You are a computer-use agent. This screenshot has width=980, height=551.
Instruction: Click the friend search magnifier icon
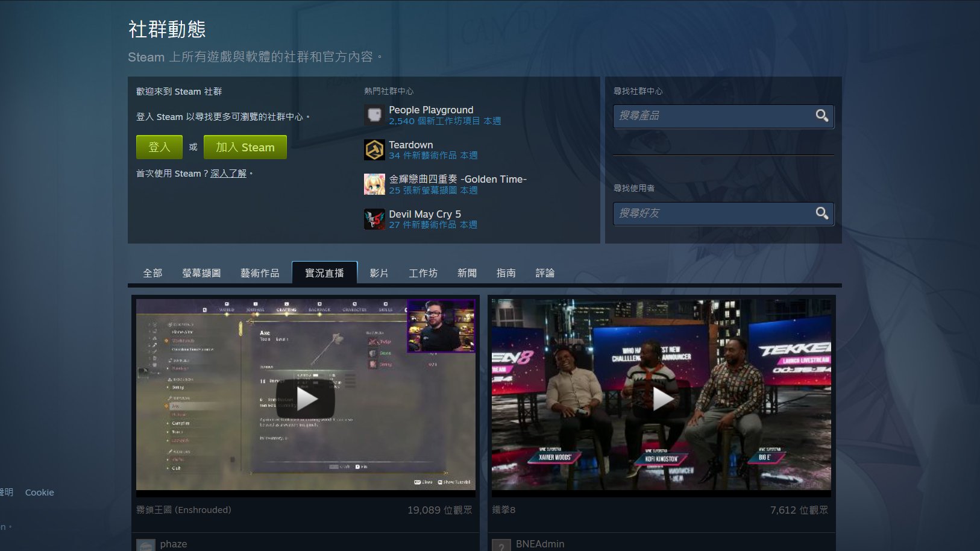[821, 213]
